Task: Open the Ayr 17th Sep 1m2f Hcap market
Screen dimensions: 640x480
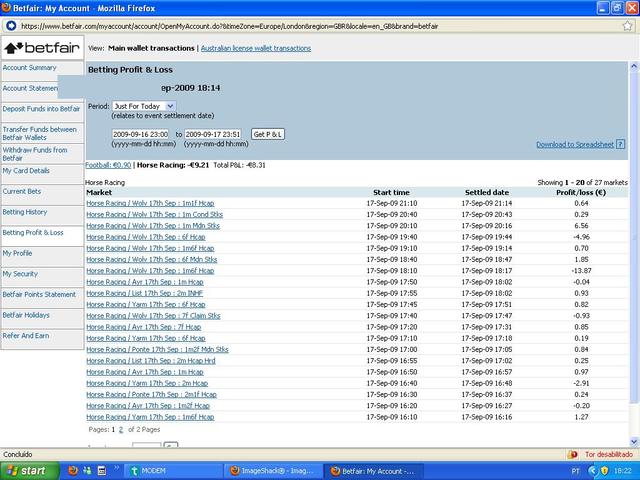Action: click(x=148, y=406)
